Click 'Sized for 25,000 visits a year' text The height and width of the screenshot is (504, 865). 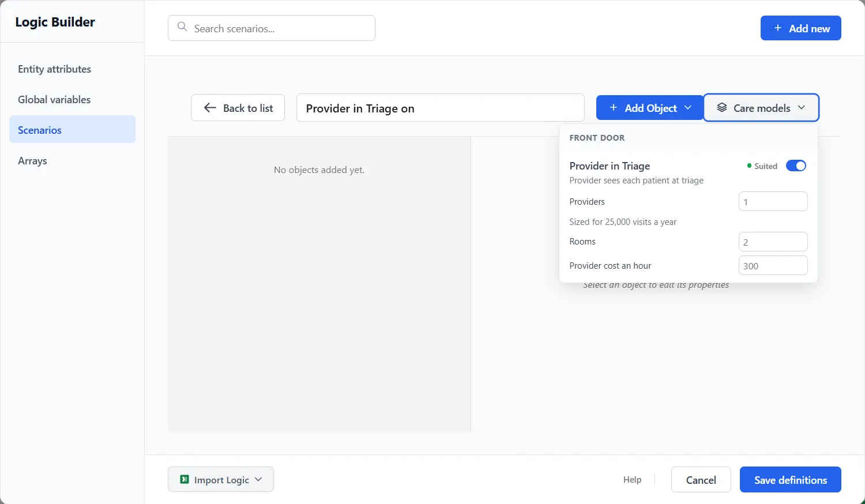click(623, 222)
